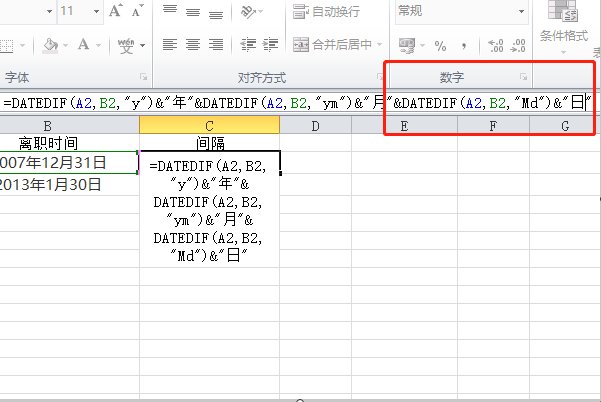Click the decrease decimal places icon

tap(517, 45)
